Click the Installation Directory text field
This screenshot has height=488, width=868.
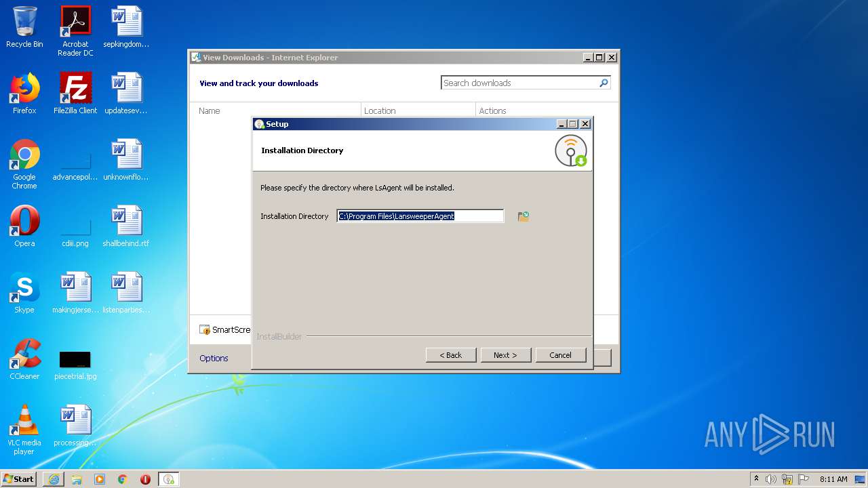(420, 216)
